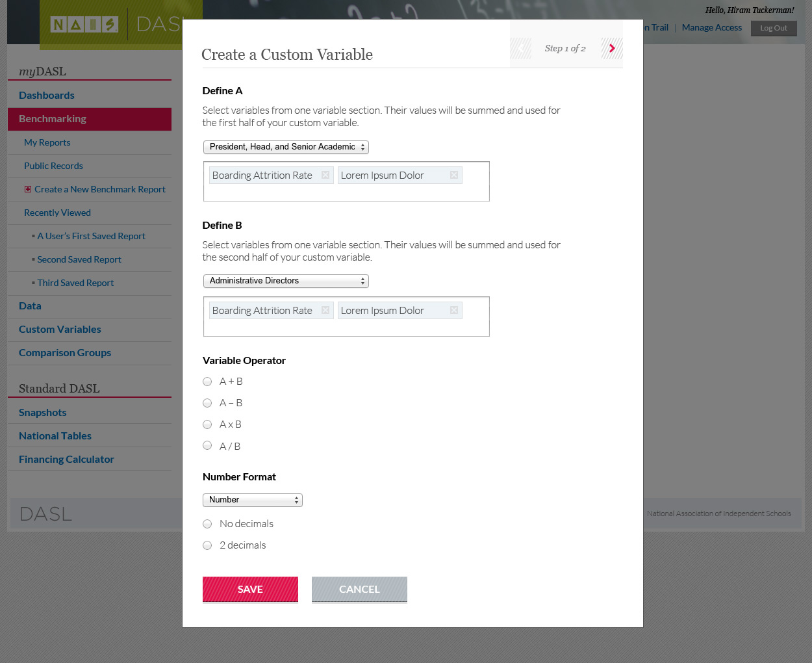812x663 pixels.
Task: Open the Manage Access link
Action: (711, 27)
